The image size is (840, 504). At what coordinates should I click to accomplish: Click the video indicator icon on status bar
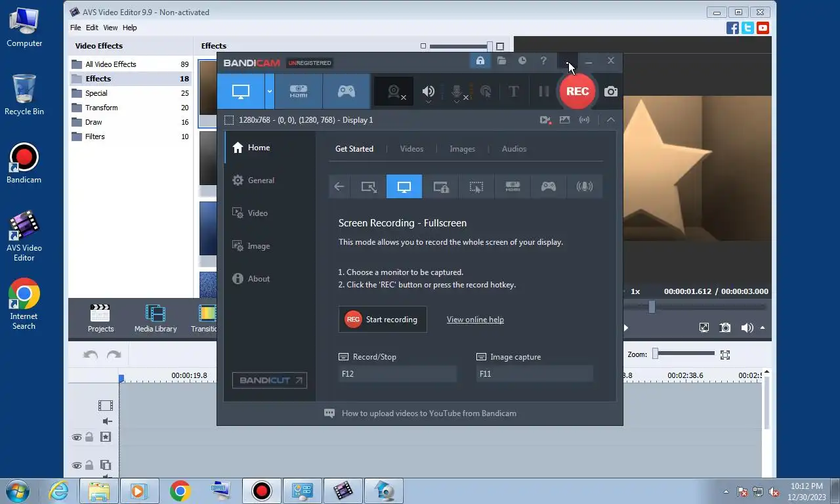(545, 120)
